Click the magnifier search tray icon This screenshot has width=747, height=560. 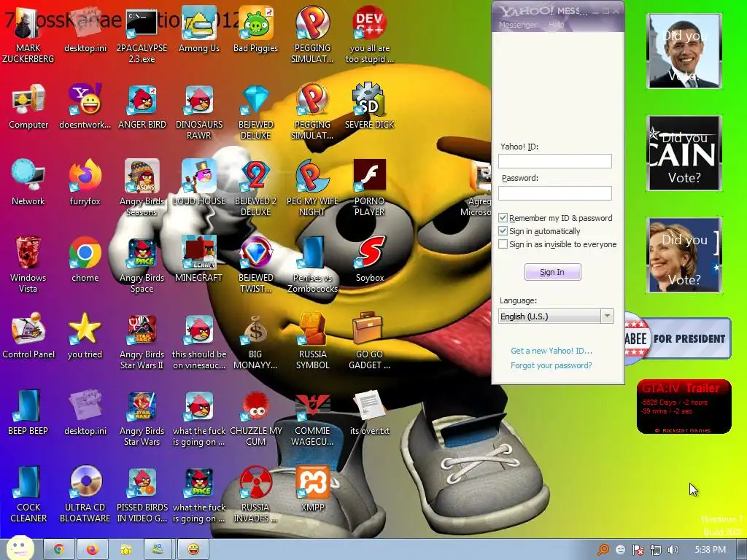click(x=603, y=550)
